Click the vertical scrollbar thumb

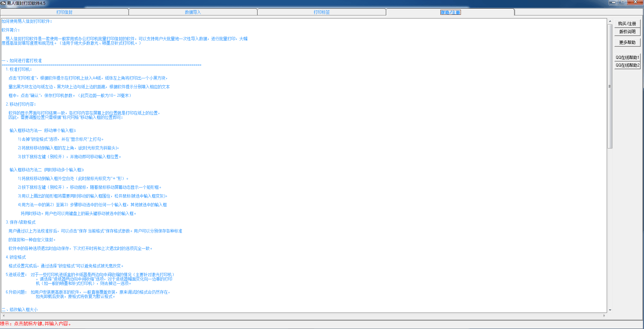[610, 86]
